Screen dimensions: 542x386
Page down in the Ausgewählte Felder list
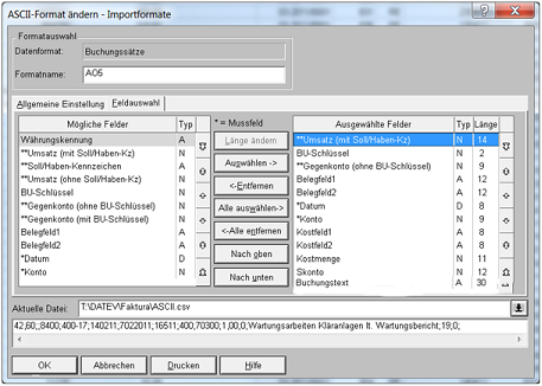click(506, 245)
